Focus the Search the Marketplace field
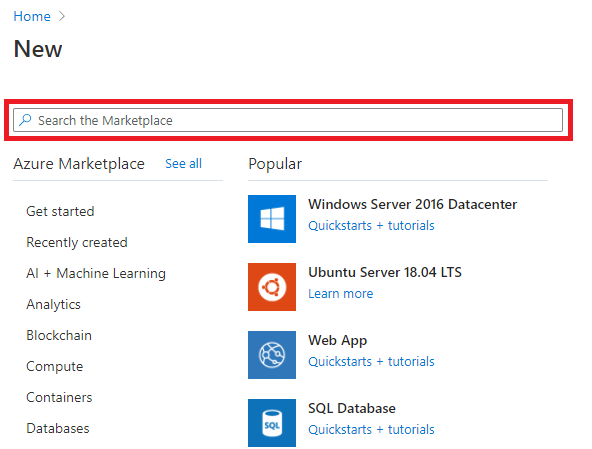 tap(288, 120)
